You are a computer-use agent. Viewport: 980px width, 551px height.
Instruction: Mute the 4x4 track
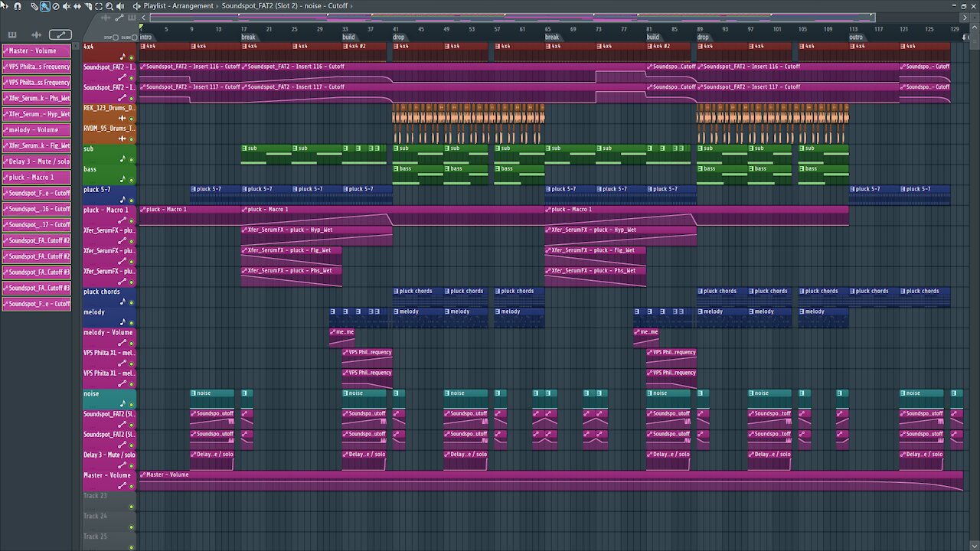(x=132, y=57)
